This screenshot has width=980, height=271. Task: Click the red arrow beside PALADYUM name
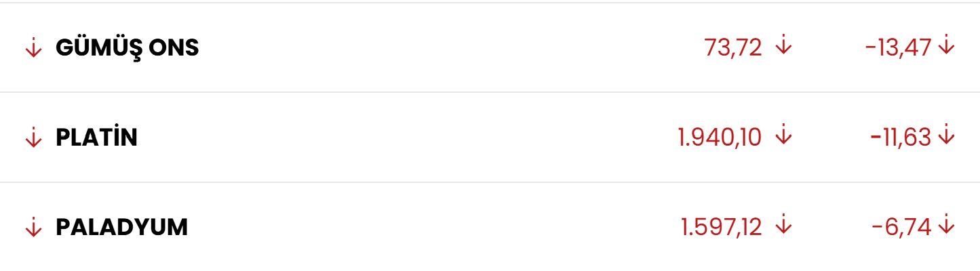click(x=33, y=228)
